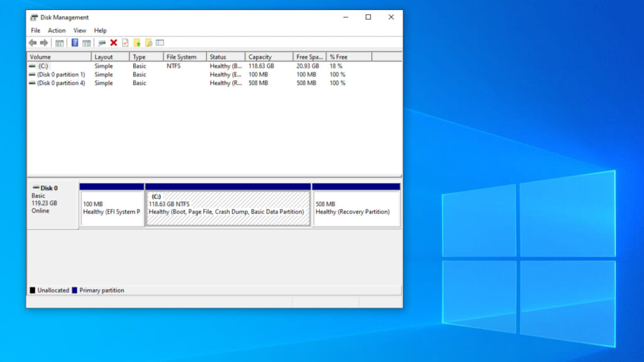Select the 508 MB Recovery Partition block
644x362 pixels.
pos(356,205)
